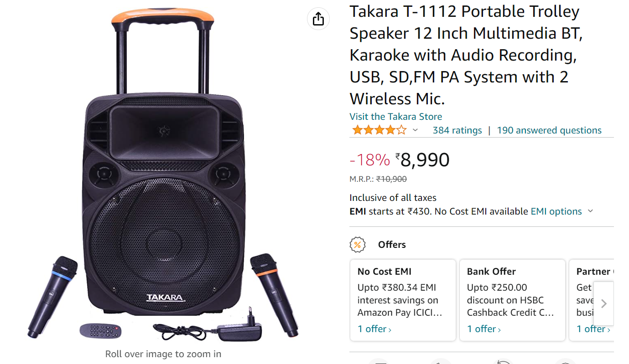
Task: Click the share icon above product image
Action: [x=318, y=19]
